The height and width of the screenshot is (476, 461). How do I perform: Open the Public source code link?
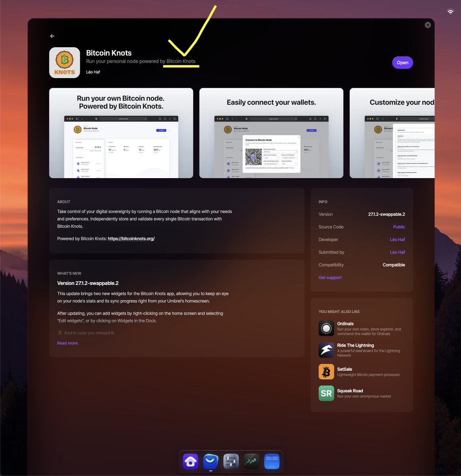[399, 227]
